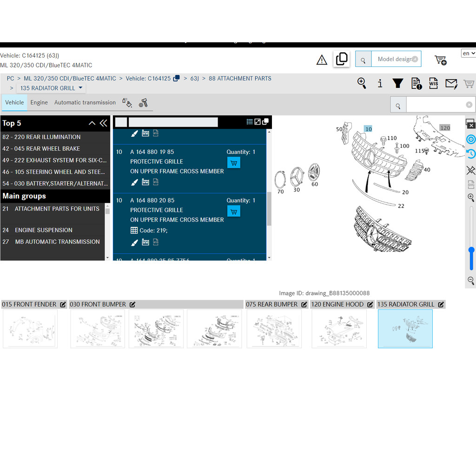
Task: Click the PC breadcrumb link
Action: [10, 78]
